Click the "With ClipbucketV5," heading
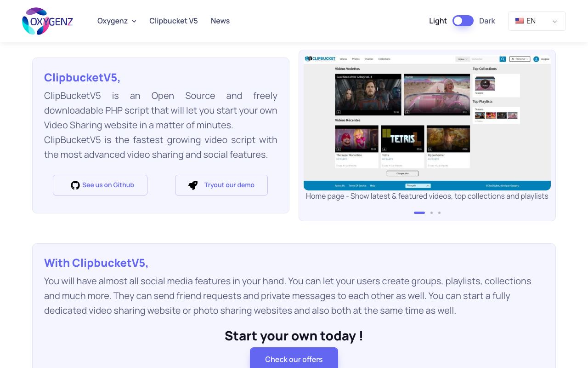The width and height of the screenshot is (588, 368). 96,263
